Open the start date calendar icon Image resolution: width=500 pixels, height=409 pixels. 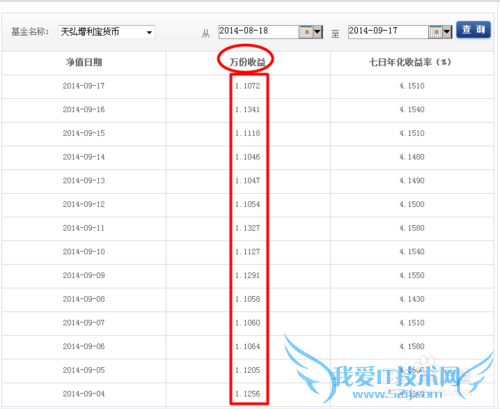(306, 32)
